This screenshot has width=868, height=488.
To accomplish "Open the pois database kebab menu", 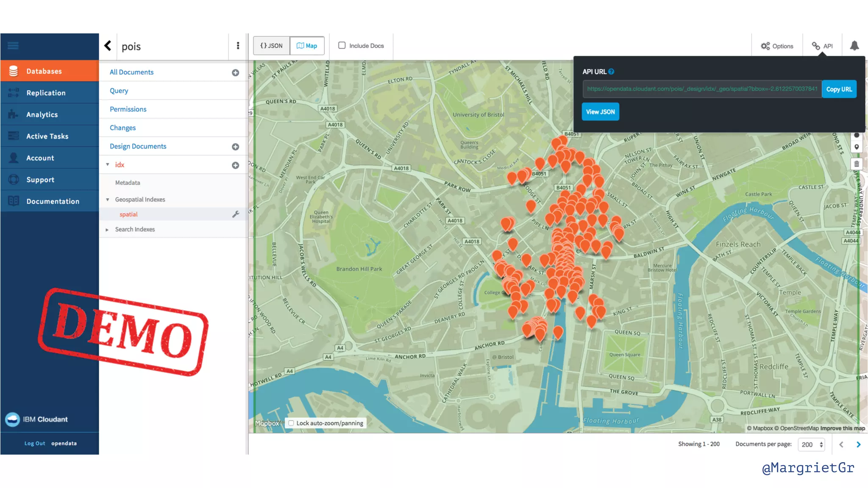I will coord(238,46).
